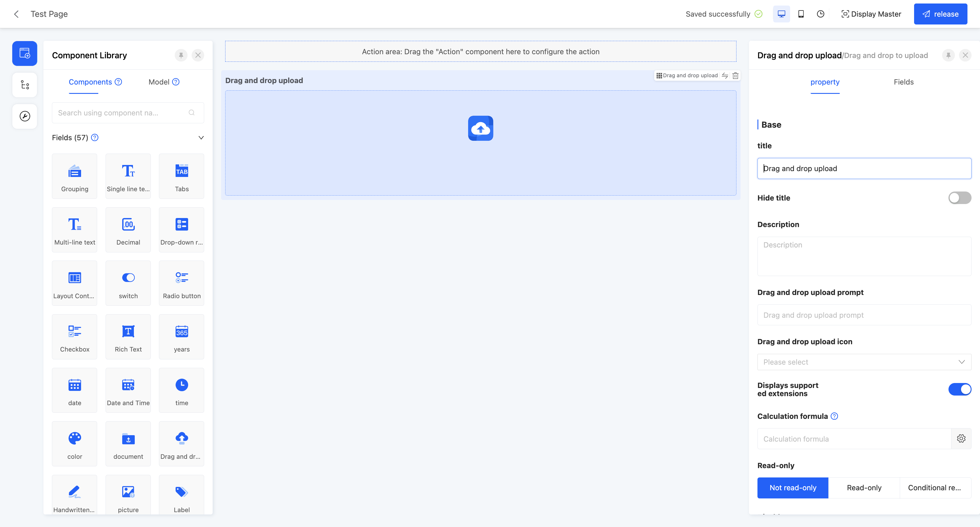The image size is (980, 527).
Task: Open version history clock icon
Action: pos(820,14)
